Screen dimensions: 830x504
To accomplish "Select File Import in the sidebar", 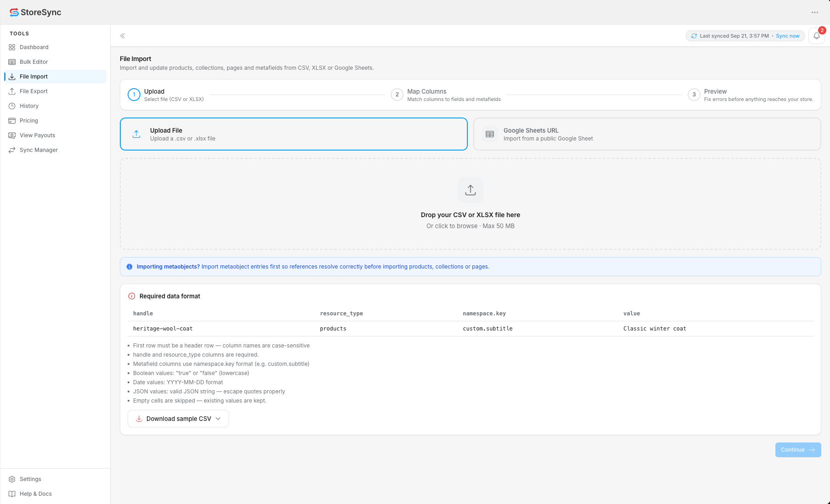I will [x=55, y=77].
